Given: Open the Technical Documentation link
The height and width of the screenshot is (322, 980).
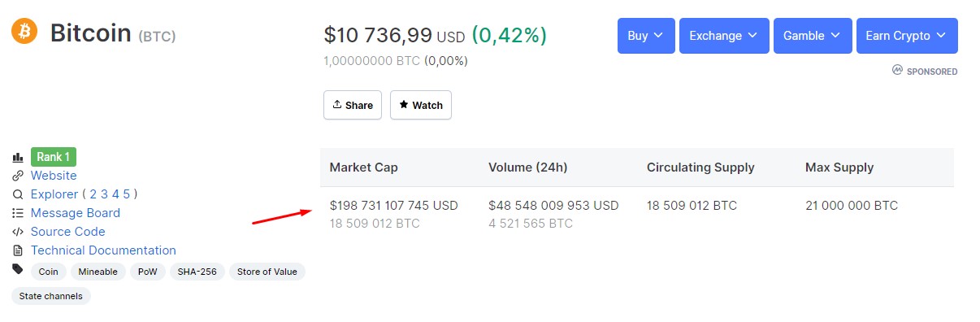Looking at the screenshot, I should coord(103,250).
